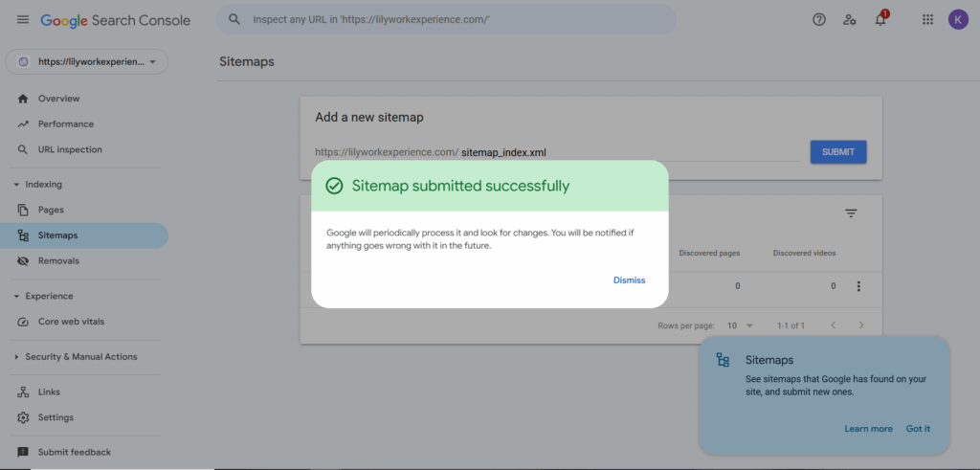Click the Discovered pages column header

pyautogui.click(x=709, y=253)
